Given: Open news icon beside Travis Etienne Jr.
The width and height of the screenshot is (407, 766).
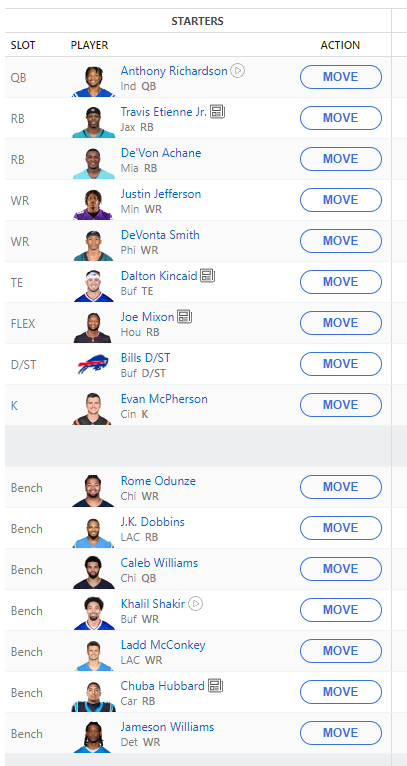Looking at the screenshot, I should tap(217, 112).
